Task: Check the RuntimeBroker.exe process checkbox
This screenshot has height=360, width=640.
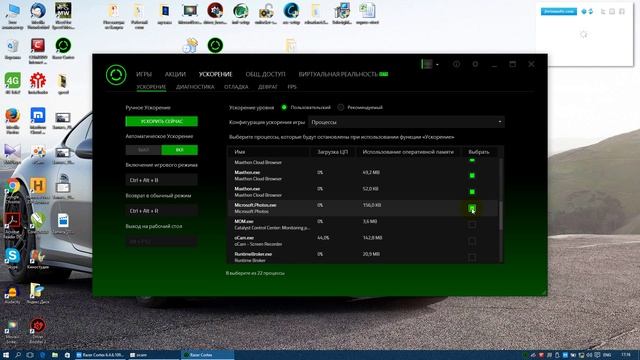Action: (472, 257)
